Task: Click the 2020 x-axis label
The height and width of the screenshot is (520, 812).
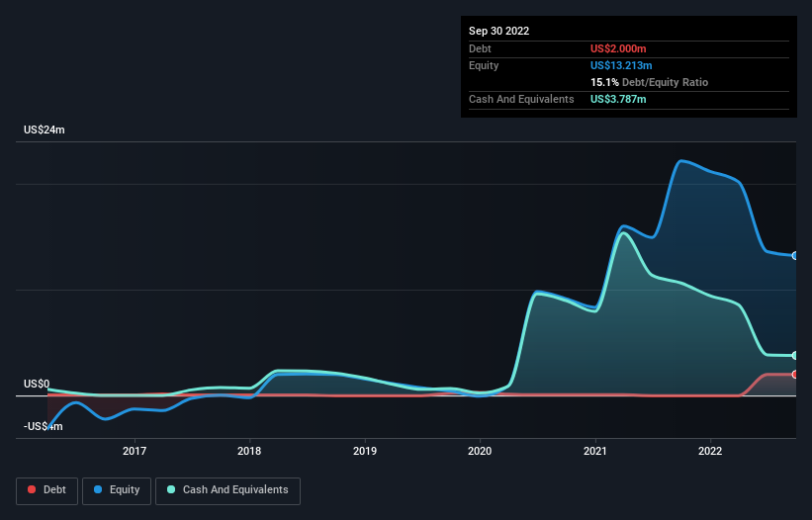Action: (480, 451)
